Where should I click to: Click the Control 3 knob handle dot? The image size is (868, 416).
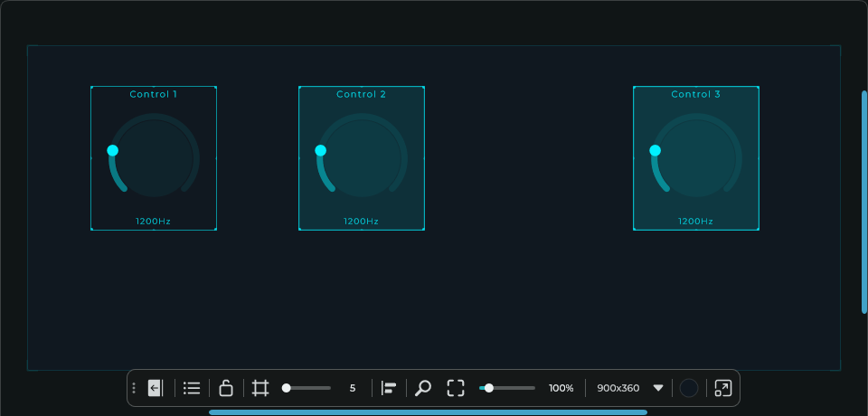point(655,151)
